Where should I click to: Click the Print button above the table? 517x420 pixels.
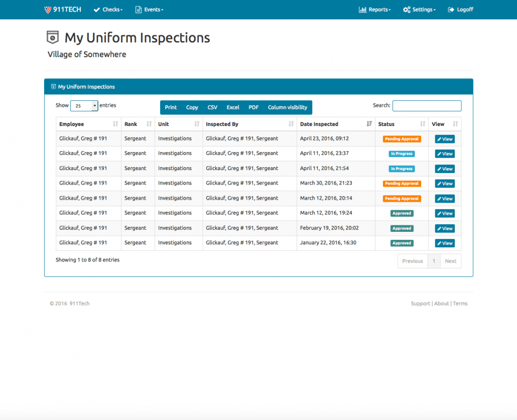click(x=171, y=107)
